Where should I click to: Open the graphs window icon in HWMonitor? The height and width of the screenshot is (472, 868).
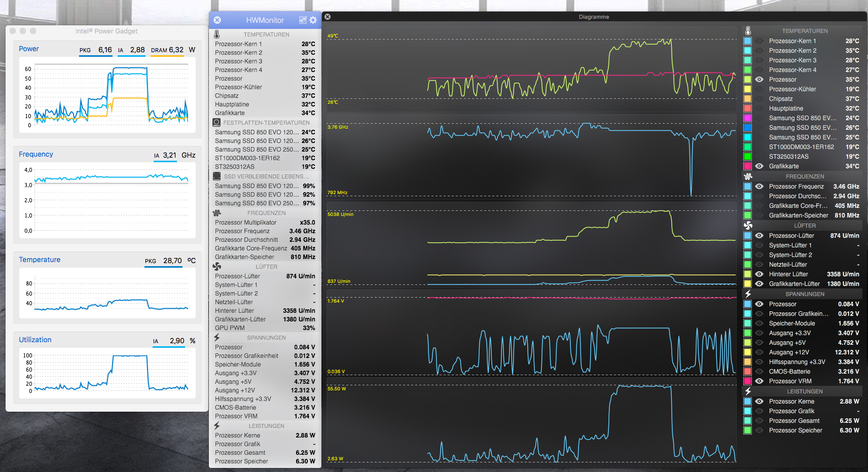pos(303,20)
